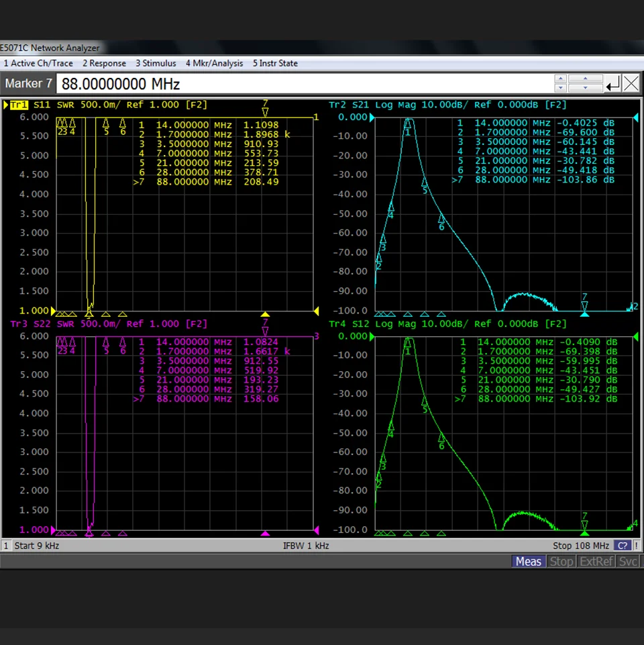The width and height of the screenshot is (644, 645).
Task: Click the exclamation mark status indicator
Action: 636,546
